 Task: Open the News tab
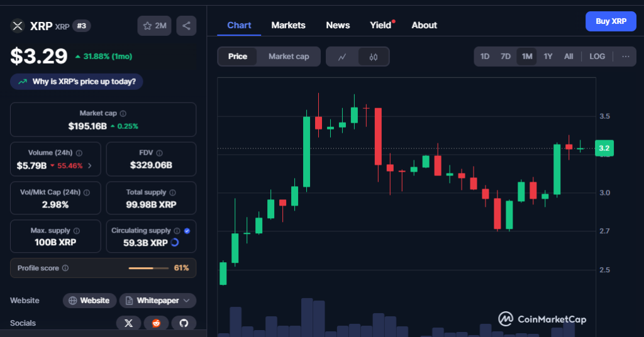338,25
